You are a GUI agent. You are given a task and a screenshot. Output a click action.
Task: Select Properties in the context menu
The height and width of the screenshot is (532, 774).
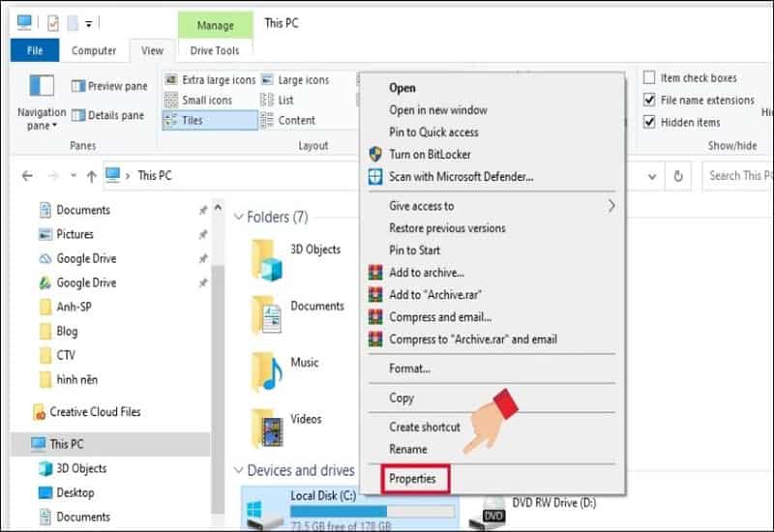click(x=413, y=479)
